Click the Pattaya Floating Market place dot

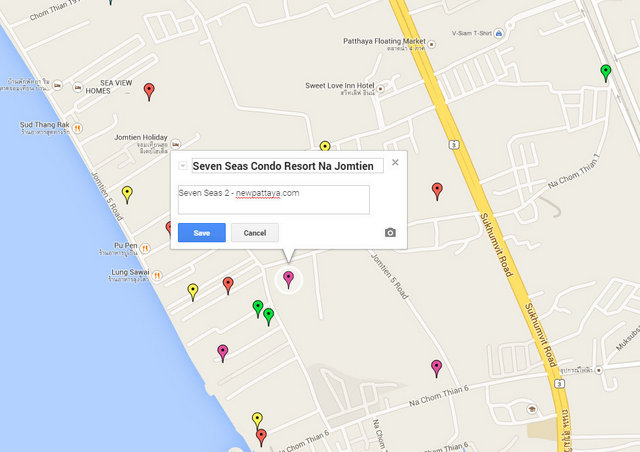tap(431, 44)
